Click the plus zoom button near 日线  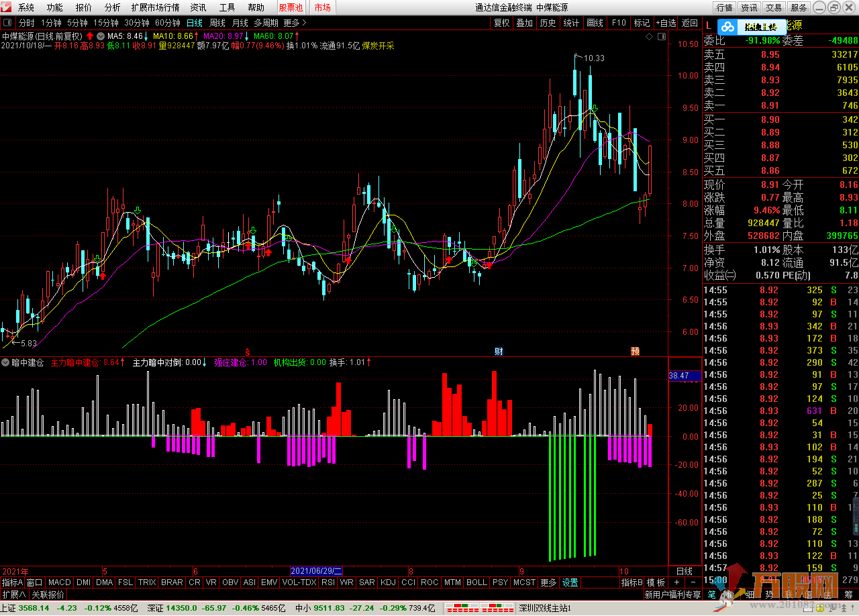[x=678, y=582]
